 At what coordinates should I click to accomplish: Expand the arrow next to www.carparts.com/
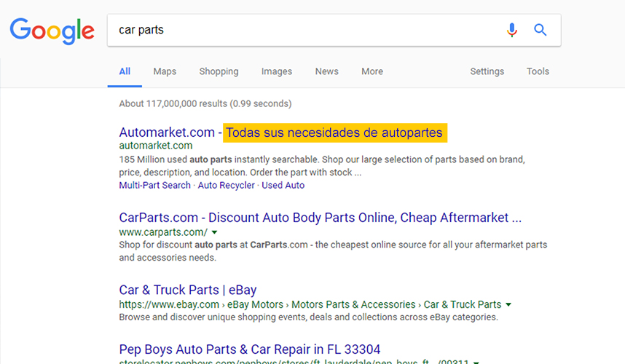214,232
